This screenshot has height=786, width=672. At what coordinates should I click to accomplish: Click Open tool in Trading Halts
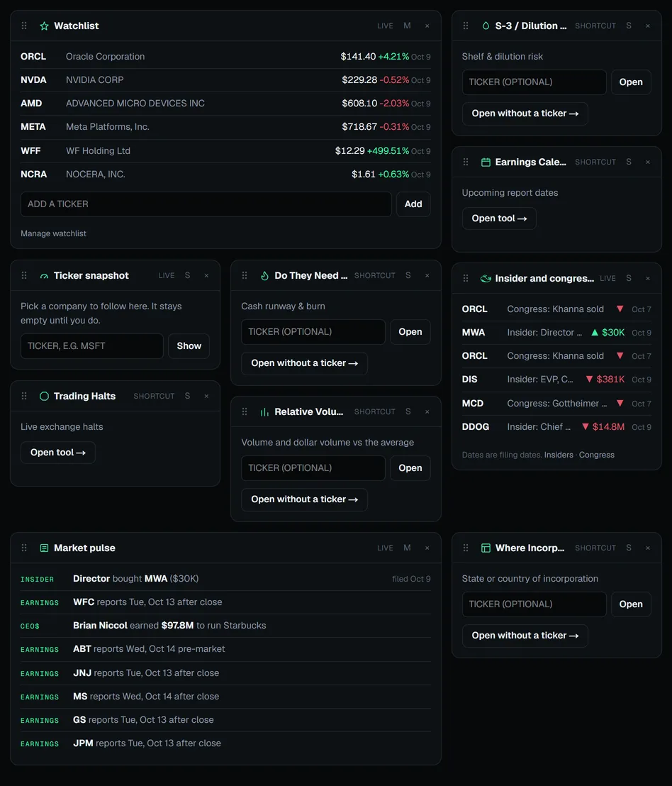coord(58,453)
